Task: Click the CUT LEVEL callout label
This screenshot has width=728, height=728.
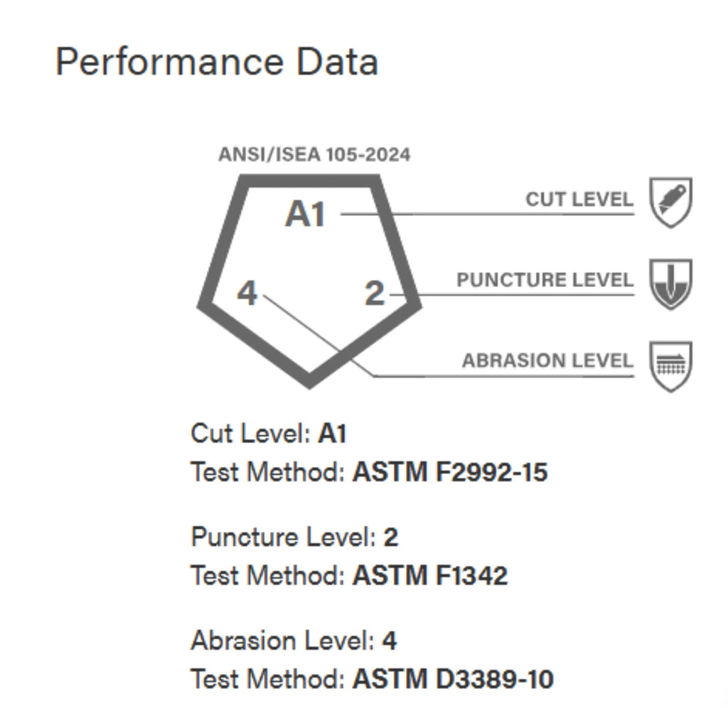Action: tap(579, 200)
